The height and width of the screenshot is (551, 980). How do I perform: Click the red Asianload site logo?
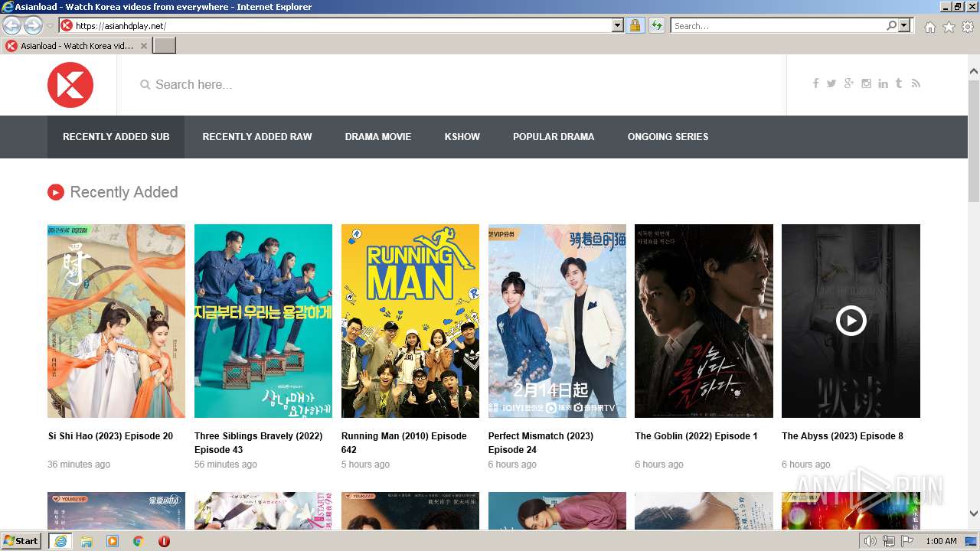tap(70, 85)
